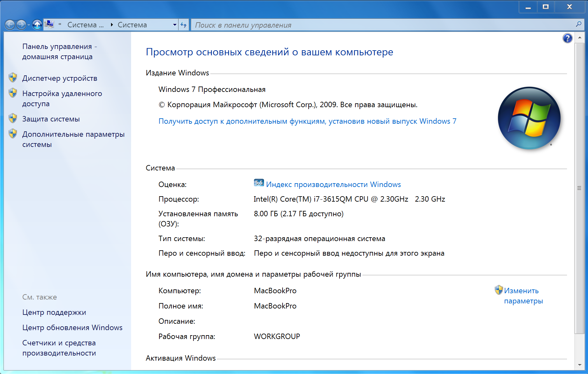
Task: Expand the breadcrumb arrow before Система
Action: [x=112, y=25]
